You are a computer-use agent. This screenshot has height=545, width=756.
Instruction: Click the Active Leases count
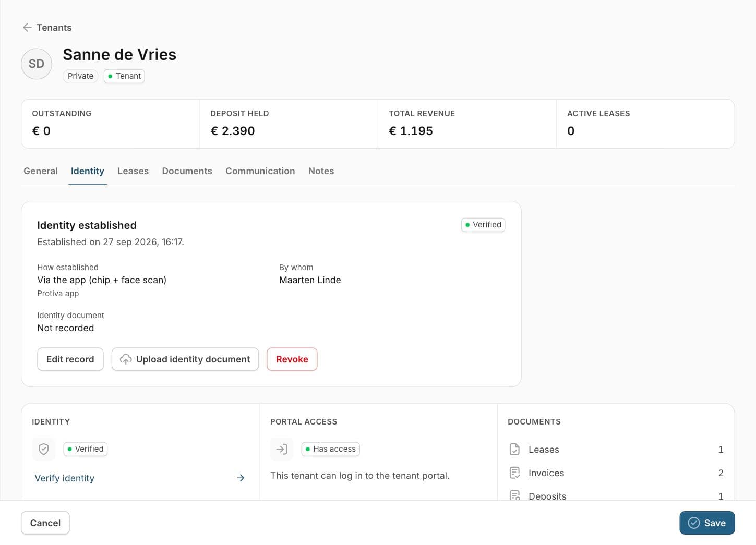coord(571,131)
